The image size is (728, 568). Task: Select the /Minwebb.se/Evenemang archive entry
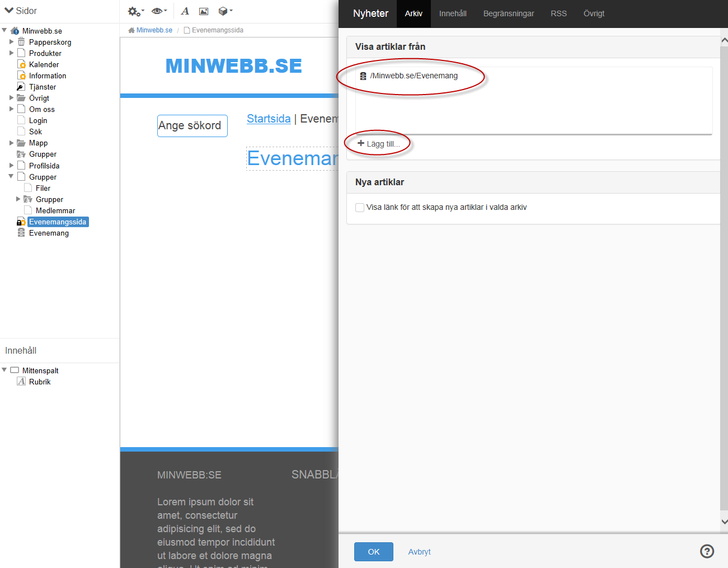point(414,76)
